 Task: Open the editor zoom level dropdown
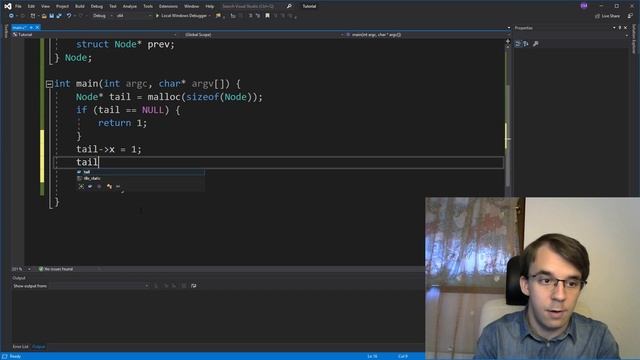coord(21,269)
